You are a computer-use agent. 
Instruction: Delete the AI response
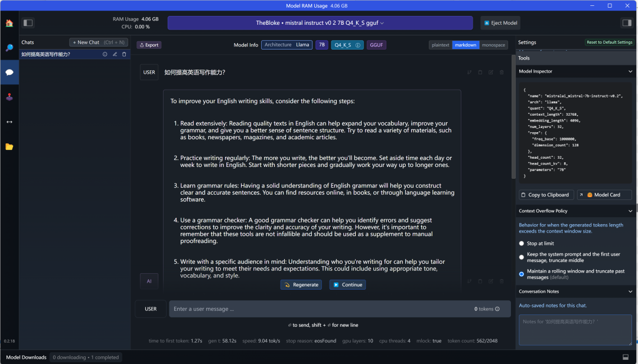click(x=502, y=281)
